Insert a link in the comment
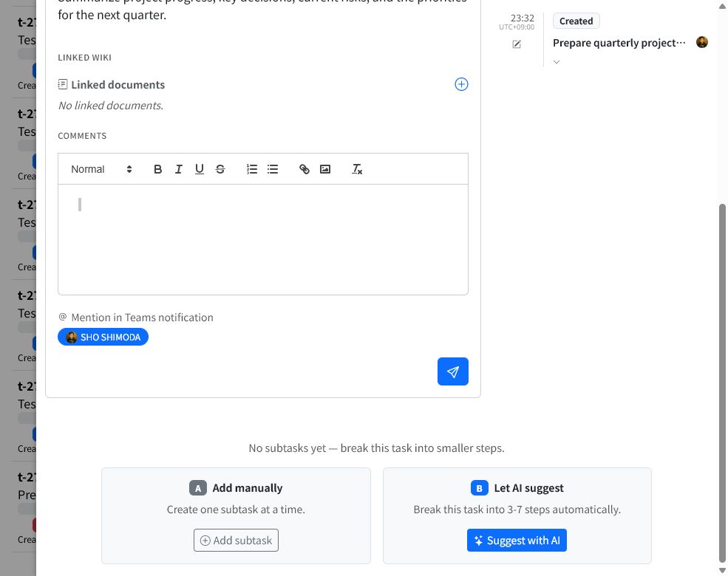Image resolution: width=728 pixels, height=576 pixels. coord(304,169)
